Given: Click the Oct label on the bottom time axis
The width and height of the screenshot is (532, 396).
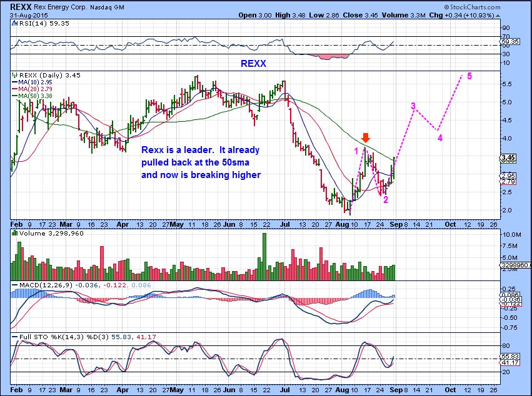Looking at the screenshot, I should point(450,390).
